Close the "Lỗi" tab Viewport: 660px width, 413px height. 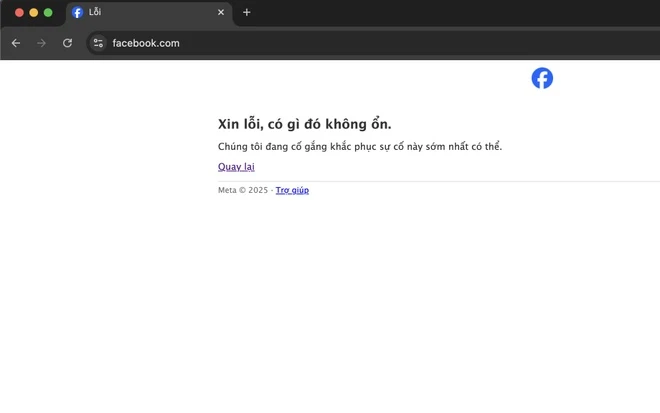click(221, 12)
